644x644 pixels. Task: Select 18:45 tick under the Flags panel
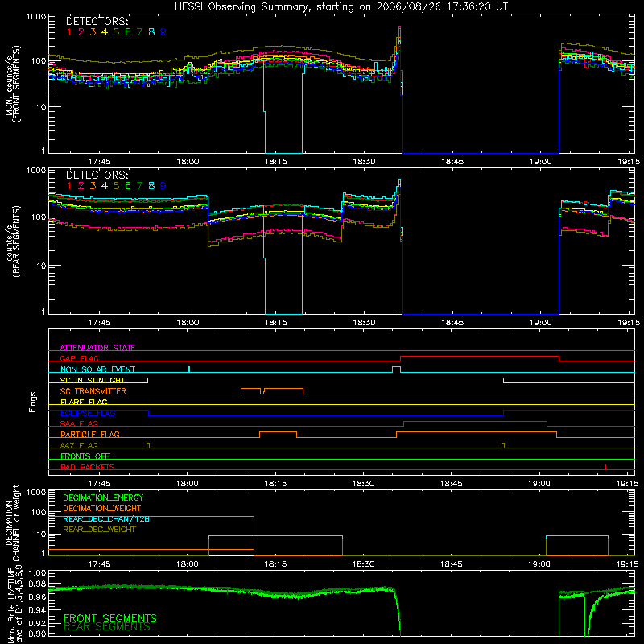pyautogui.click(x=452, y=484)
